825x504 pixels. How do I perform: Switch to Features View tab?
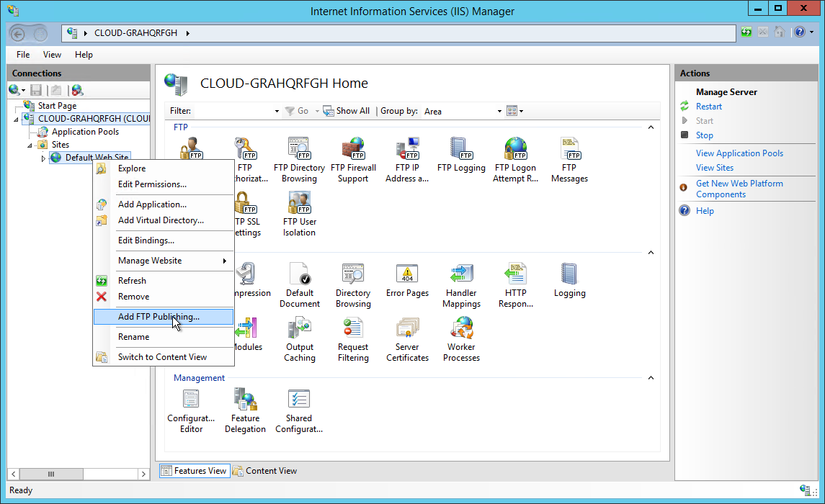click(x=195, y=471)
